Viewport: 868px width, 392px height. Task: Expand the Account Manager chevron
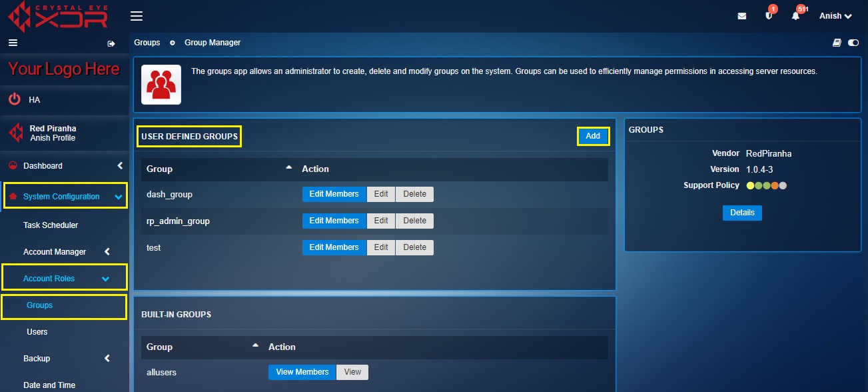107,252
